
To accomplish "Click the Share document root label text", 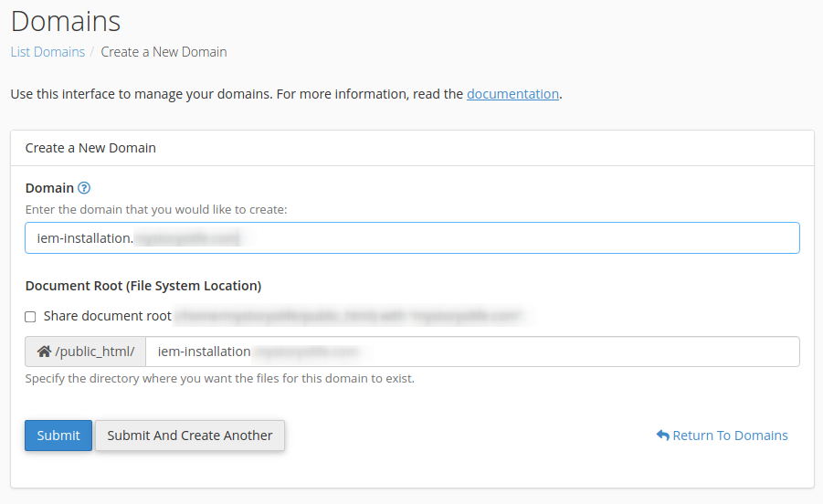I will tap(107, 316).
